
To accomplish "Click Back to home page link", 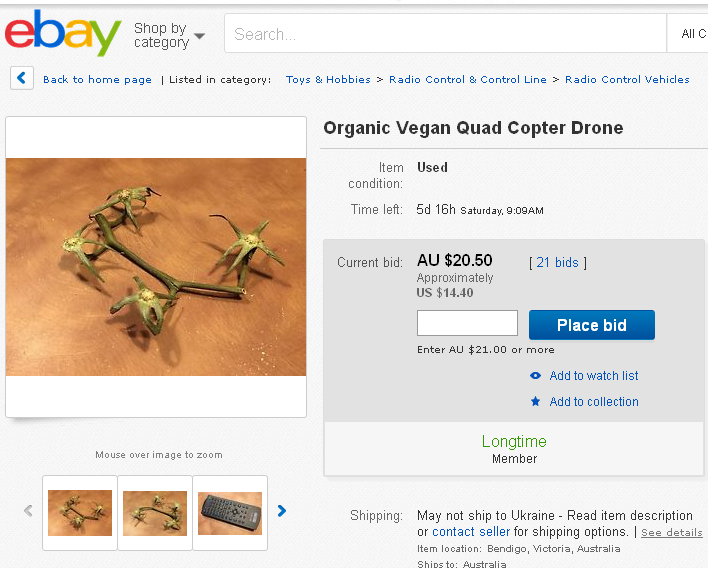I will point(97,80).
